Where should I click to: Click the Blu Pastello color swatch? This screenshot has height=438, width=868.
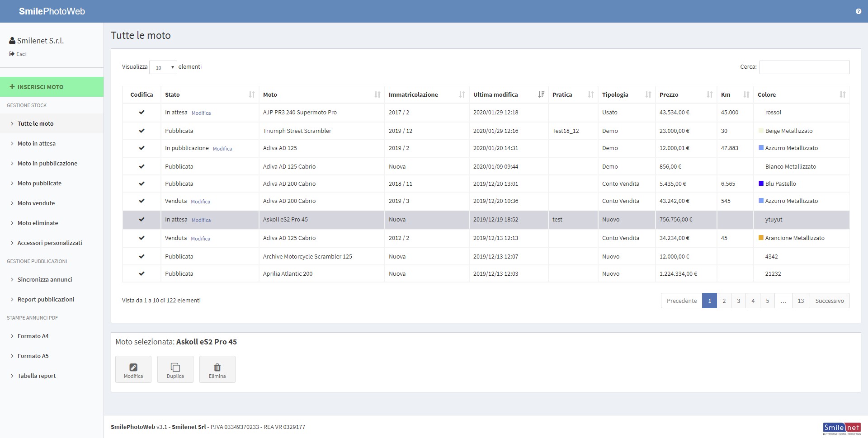click(x=761, y=184)
